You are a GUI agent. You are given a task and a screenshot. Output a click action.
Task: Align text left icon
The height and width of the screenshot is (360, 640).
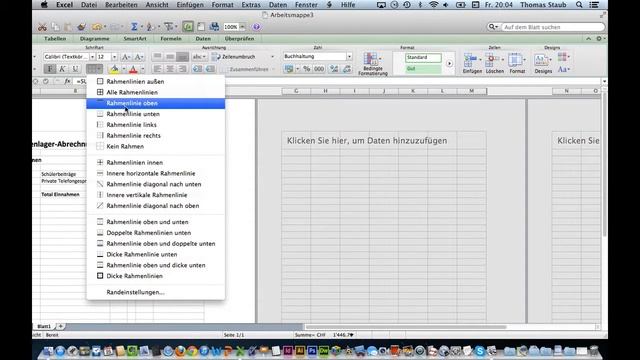(x=157, y=69)
